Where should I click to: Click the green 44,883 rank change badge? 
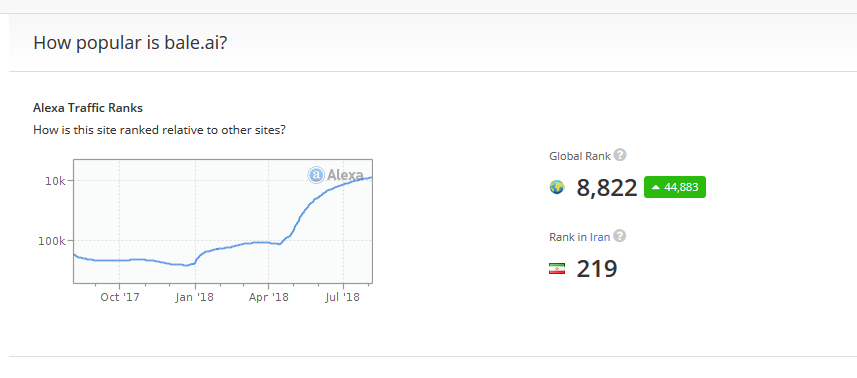point(675,187)
